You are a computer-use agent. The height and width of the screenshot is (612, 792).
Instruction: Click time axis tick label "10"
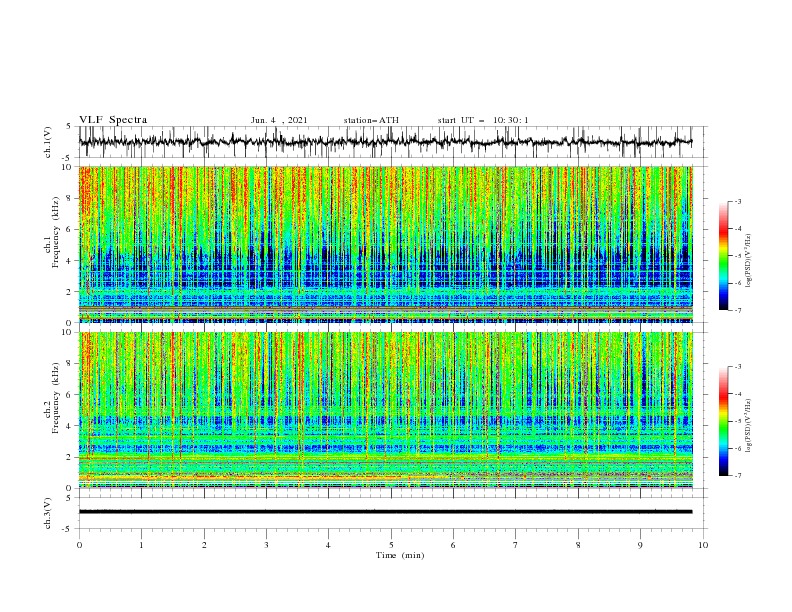[703, 545]
